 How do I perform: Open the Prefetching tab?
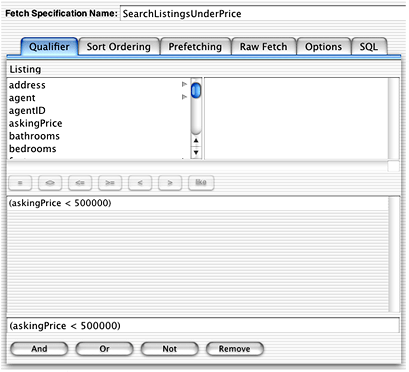(195, 47)
